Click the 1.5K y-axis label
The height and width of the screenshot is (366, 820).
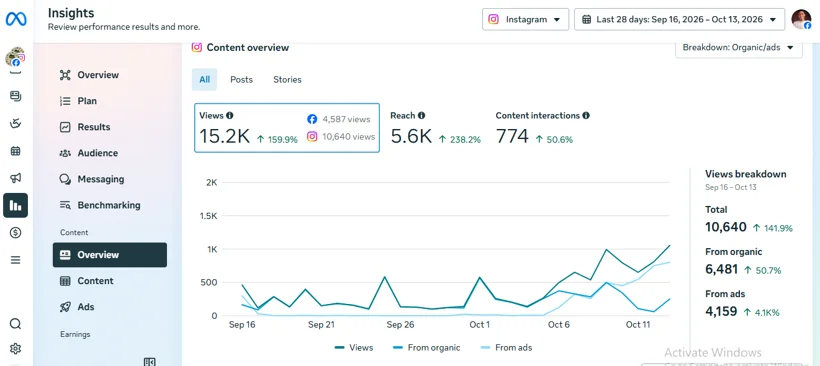209,216
